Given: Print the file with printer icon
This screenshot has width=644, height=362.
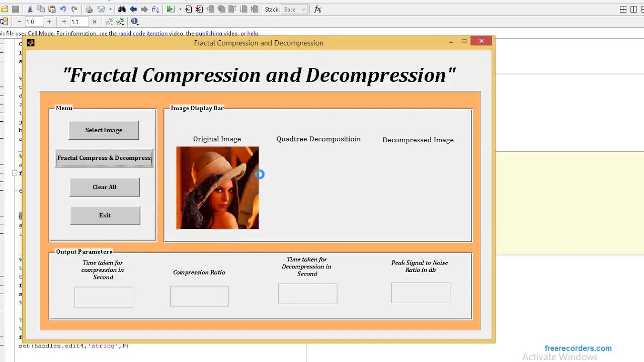Looking at the screenshot, I should click(89, 9).
